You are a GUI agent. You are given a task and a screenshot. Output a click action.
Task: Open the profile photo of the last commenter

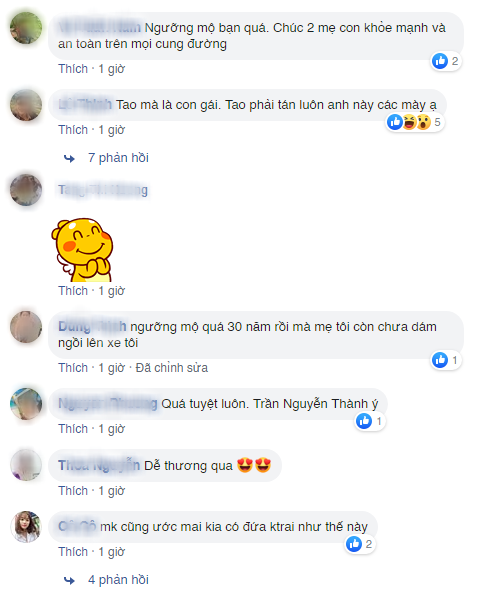click(26, 527)
